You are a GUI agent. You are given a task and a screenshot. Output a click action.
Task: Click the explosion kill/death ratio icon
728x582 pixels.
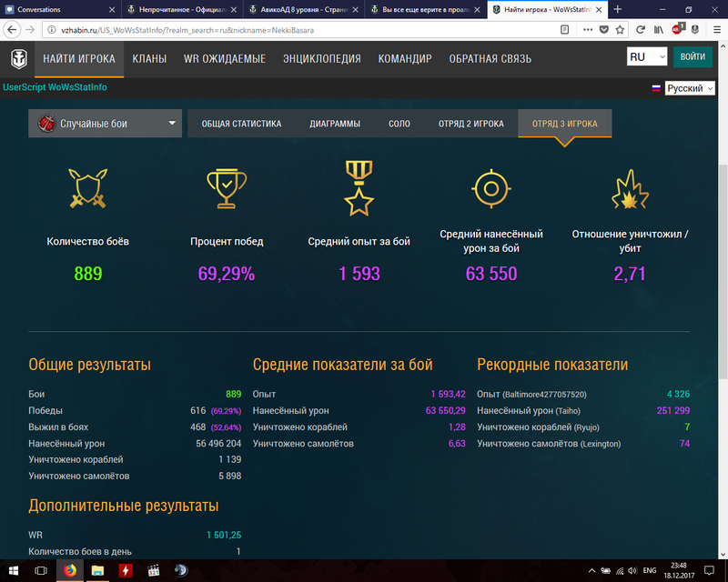pyautogui.click(x=630, y=189)
